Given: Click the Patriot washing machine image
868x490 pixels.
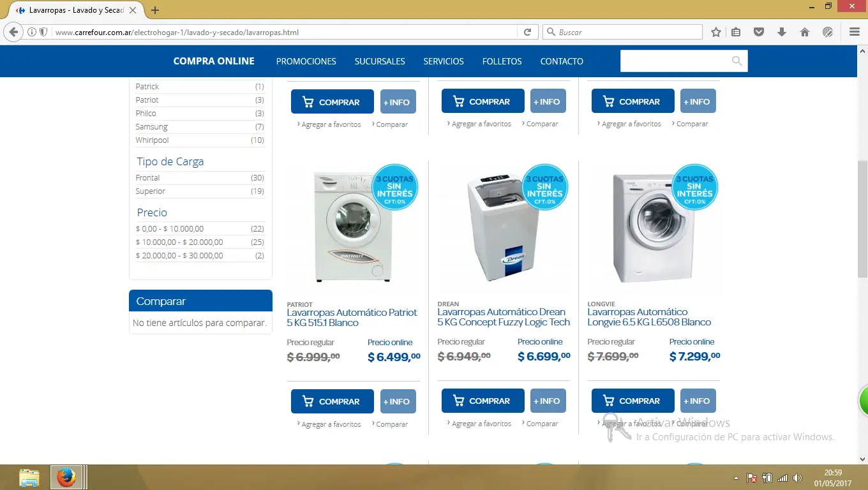Looking at the screenshot, I should [x=354, y=226].
